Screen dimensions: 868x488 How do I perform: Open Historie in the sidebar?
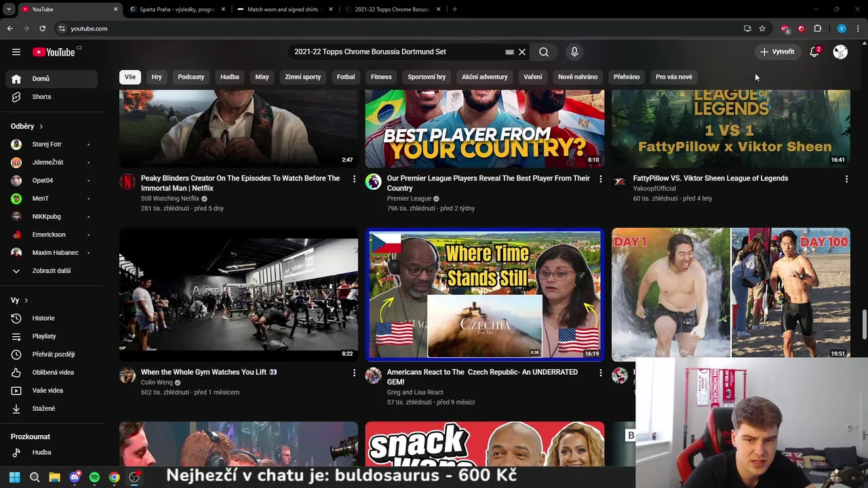pos(52,318)
